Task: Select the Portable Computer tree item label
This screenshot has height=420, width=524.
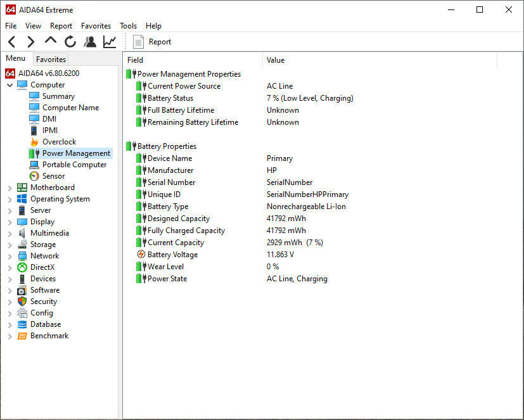Action: click(75, 165)
